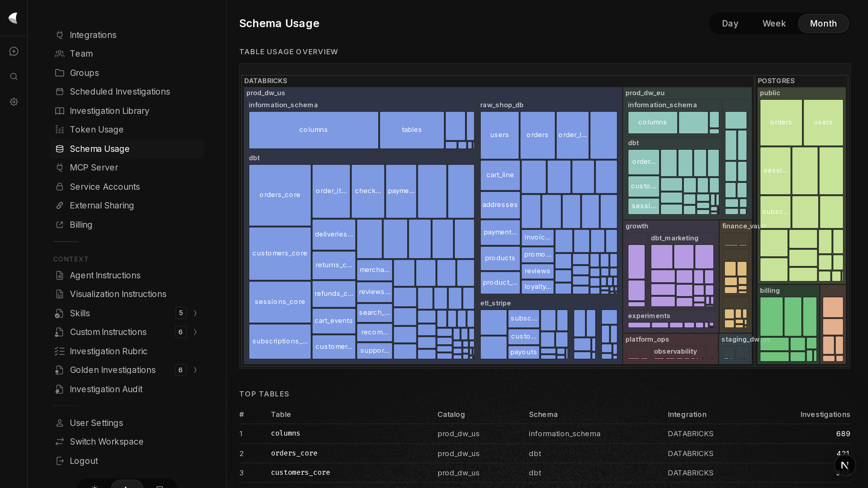Image resolution: width=868 pixels, height=488 pixels.
Task: Click the Skills file icon
Action: [x=59, y=313]
